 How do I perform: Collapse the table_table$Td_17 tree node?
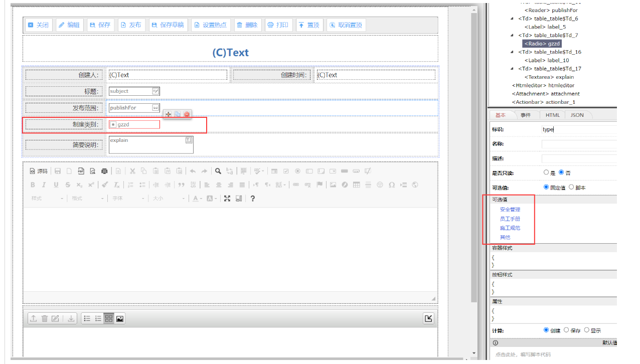(512, 68)
